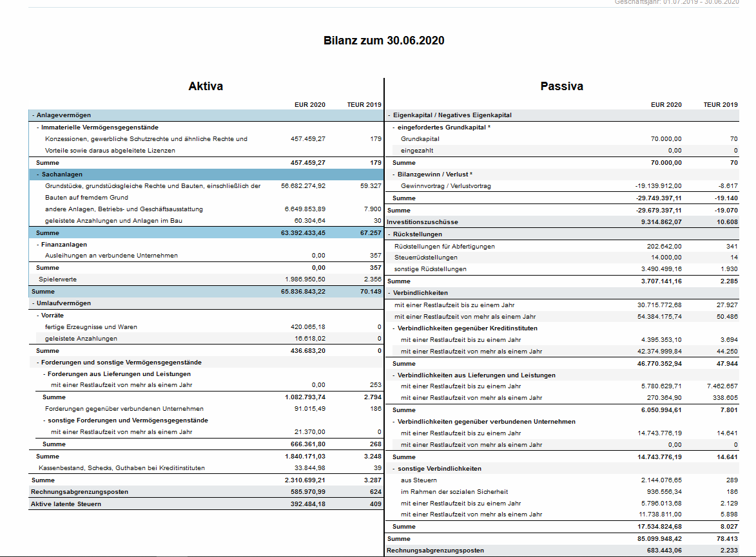
Task: Select the Aktive latente Steuern row
Action: click(206, 504)
